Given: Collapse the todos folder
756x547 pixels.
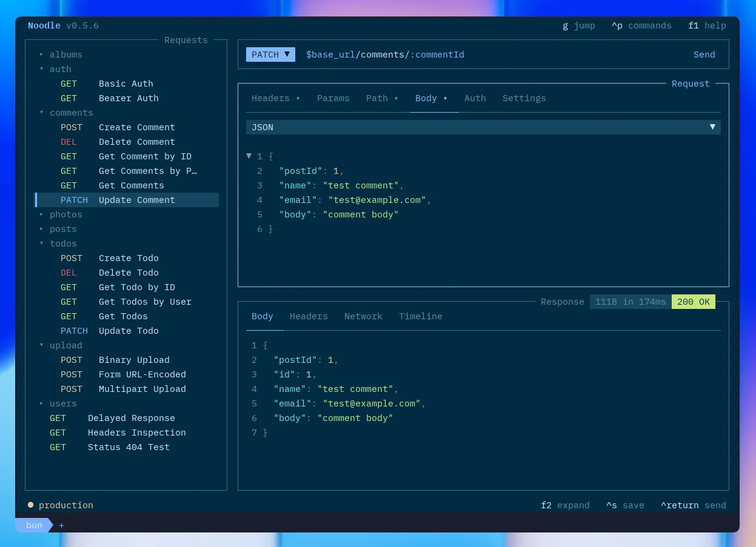Looking at the screenshot, I should coord(58,244).
